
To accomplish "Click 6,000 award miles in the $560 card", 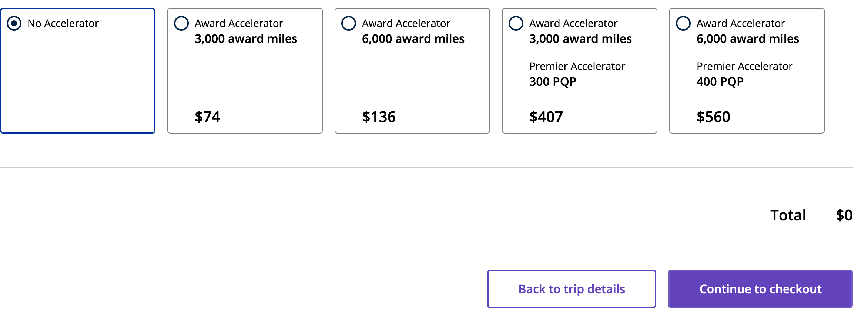I will click(x=748, y=39).
